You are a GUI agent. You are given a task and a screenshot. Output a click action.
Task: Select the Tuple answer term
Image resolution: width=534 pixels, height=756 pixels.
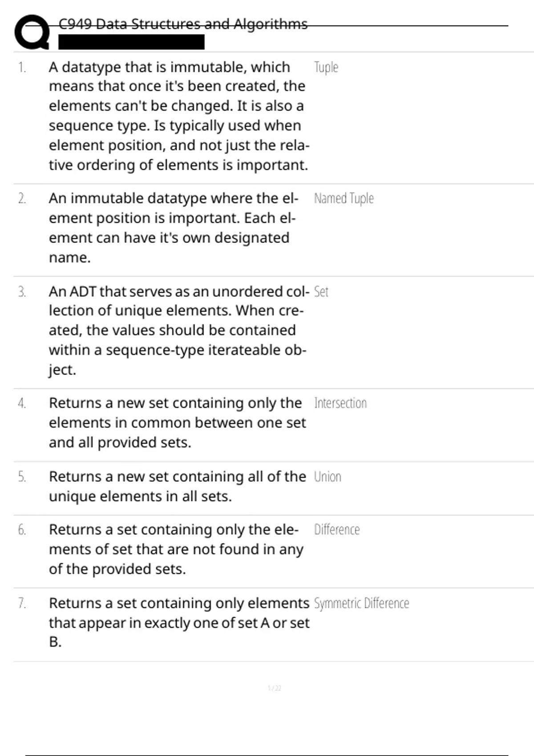[326, 68]
